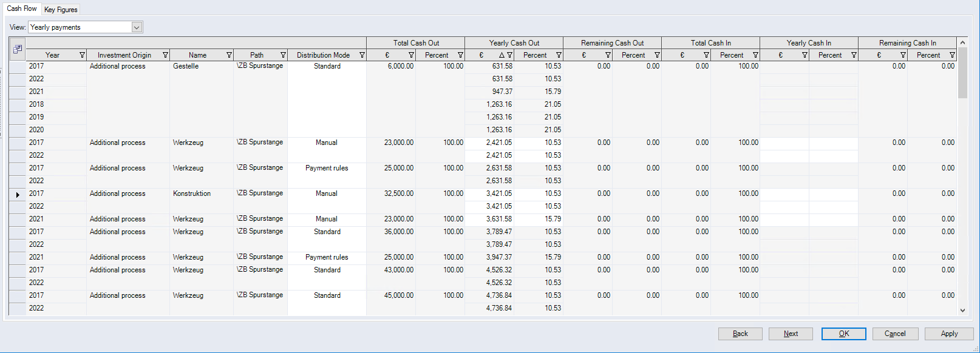This screenshot has width=980, height=353.
Task: Open the Path column filter icon
Action: pyautogui.click(x=283, y=55)
